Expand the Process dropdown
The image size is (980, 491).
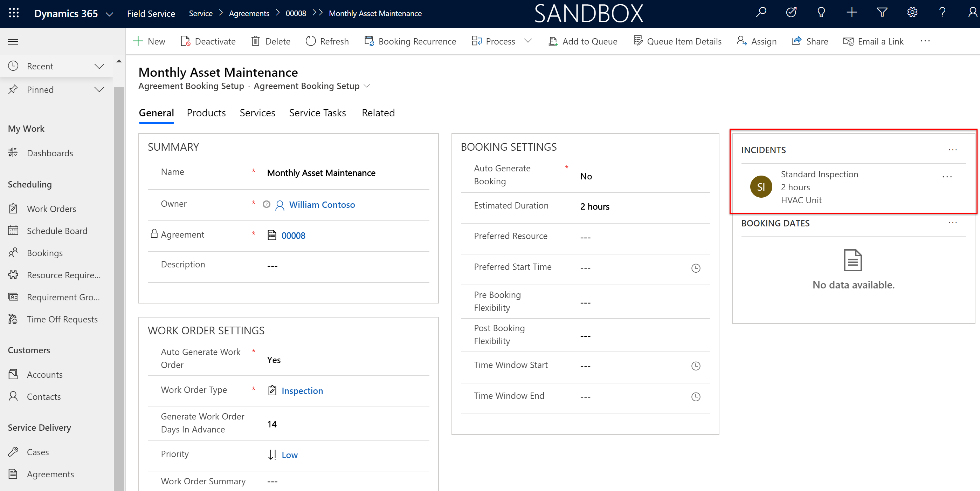(x=528, y=41)
